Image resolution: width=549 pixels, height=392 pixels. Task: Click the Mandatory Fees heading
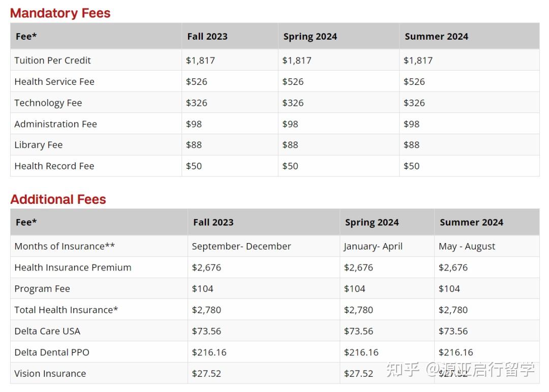[60, 13]
